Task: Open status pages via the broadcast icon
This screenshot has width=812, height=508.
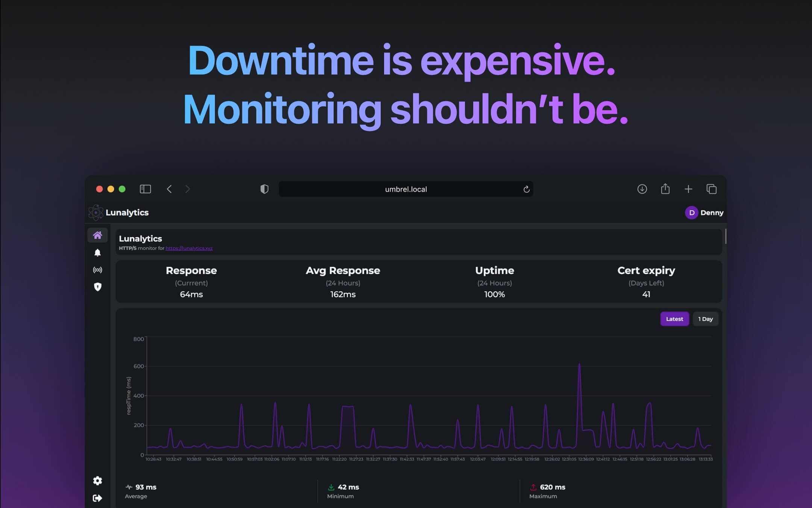Action: 97,270
